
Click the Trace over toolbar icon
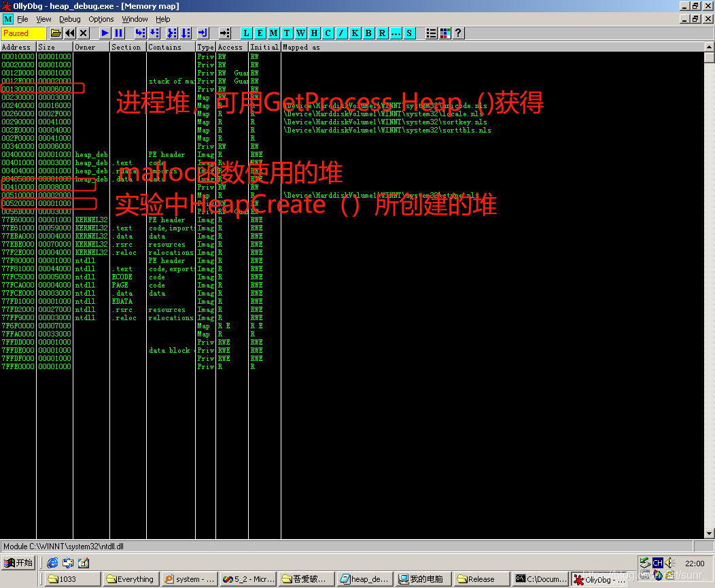186,33
